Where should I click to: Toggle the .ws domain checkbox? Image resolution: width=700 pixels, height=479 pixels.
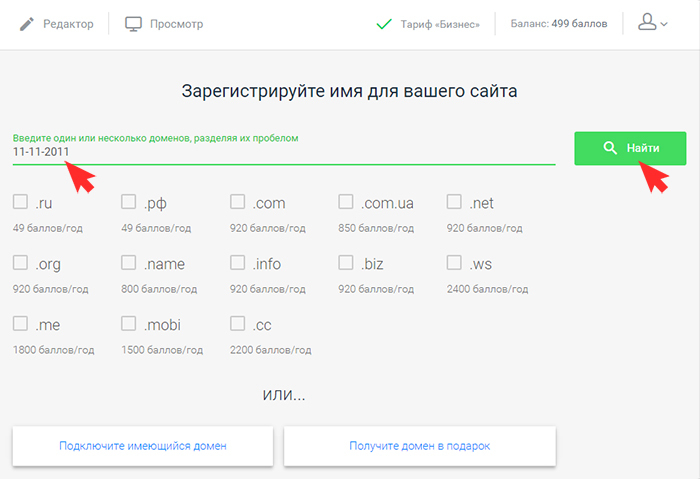(x=454, y=262)
